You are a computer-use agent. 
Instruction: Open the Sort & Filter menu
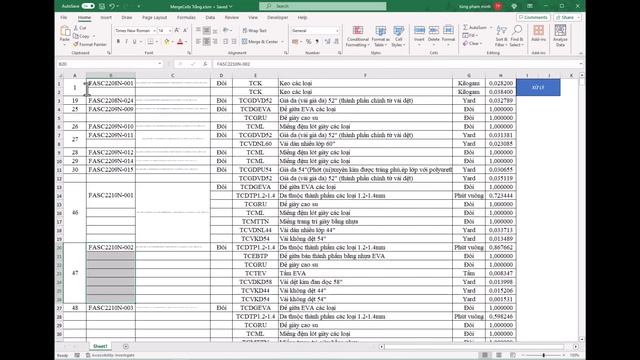tap(501, 36)
